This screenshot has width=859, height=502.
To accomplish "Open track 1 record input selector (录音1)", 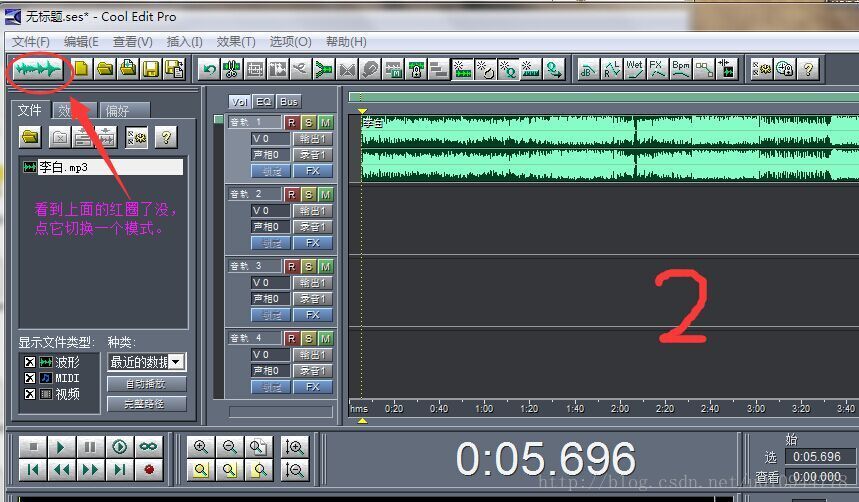I will coord(313,155).
